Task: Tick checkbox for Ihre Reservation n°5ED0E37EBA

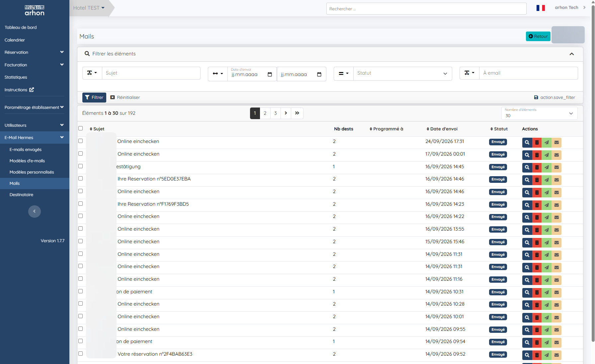Action: click(80, 179)
